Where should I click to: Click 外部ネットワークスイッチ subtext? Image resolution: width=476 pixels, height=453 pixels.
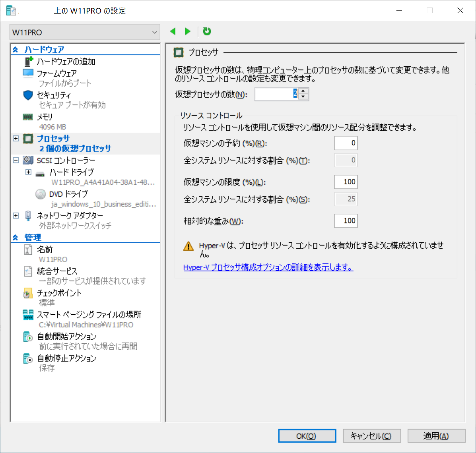pyautogui.click(x=75, y=226)
